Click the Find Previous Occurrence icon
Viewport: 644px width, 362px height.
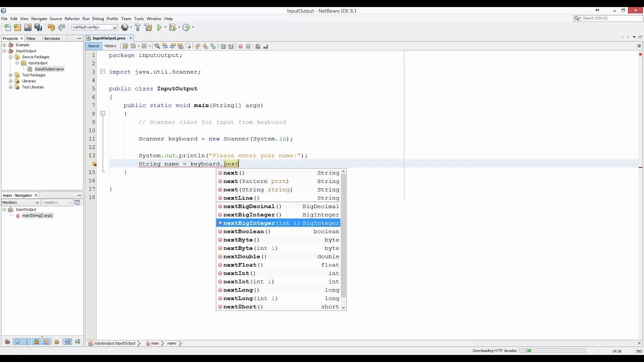point(165,46)
